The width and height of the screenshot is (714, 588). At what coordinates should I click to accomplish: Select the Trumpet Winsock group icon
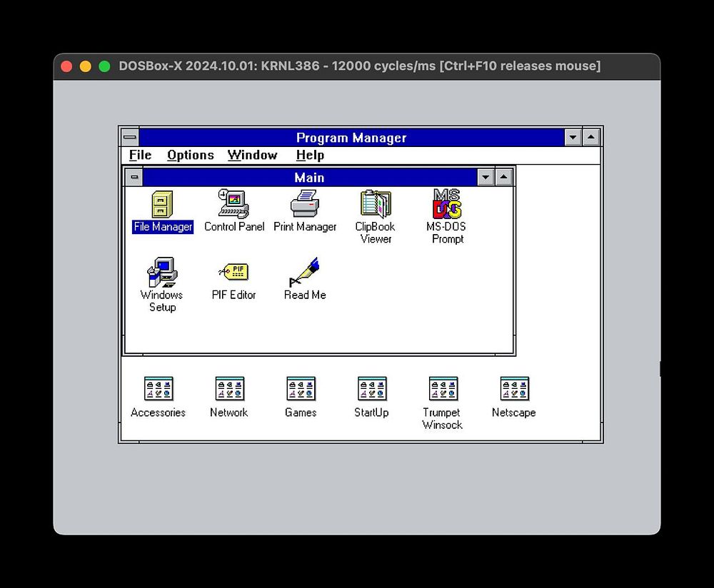pos(443,389)
